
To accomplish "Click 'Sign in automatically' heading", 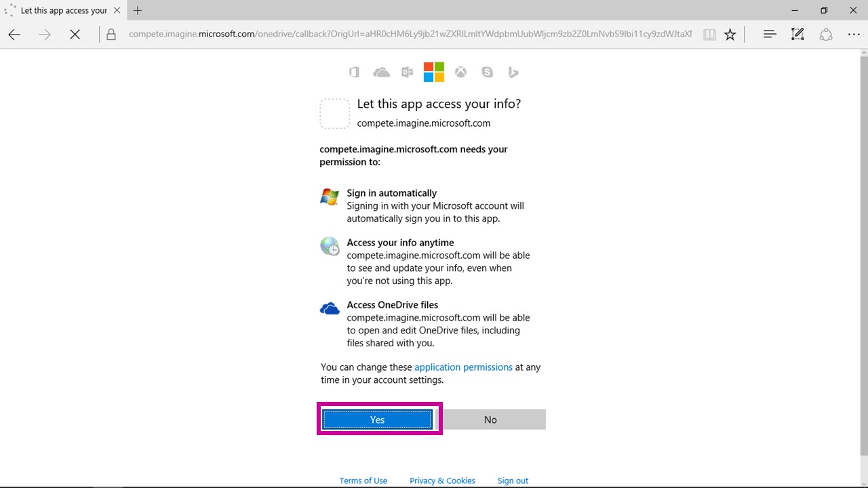I will point(391,193).
